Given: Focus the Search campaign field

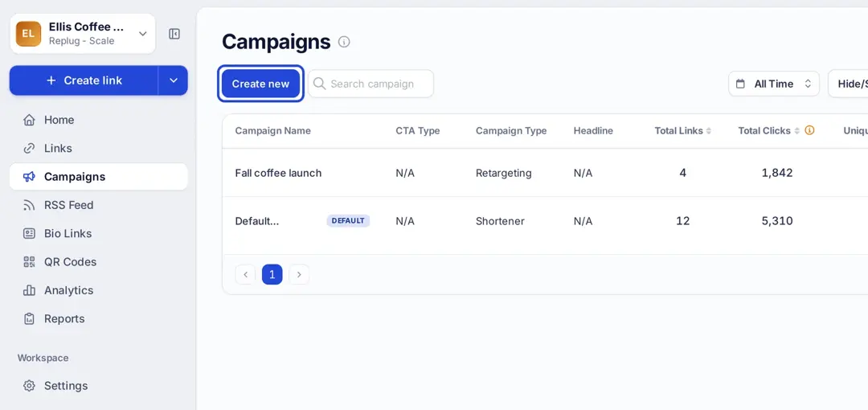Looking at the screenshot, I should [371, 84].
